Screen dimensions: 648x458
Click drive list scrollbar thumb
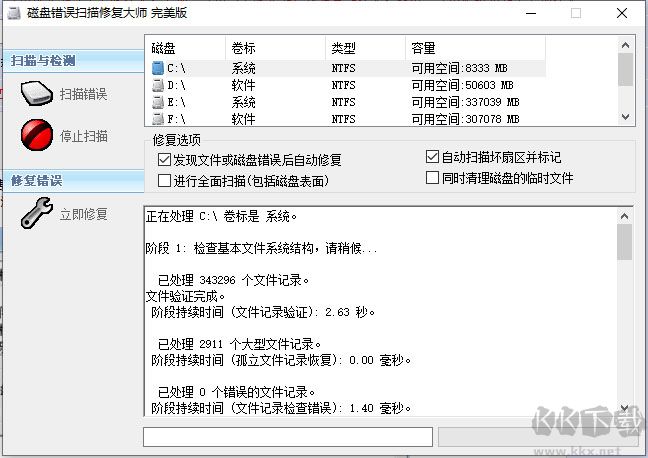[x=626, y=69]
